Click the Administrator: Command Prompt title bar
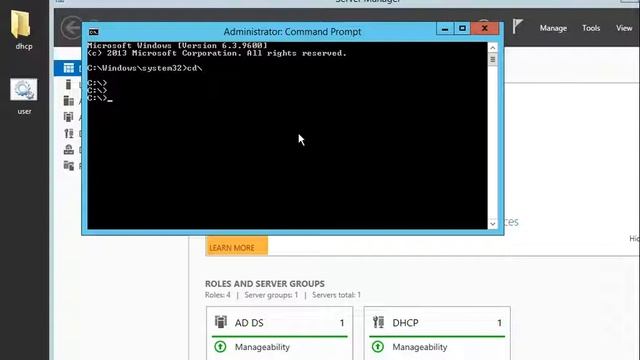 click(x=292, y=32)
